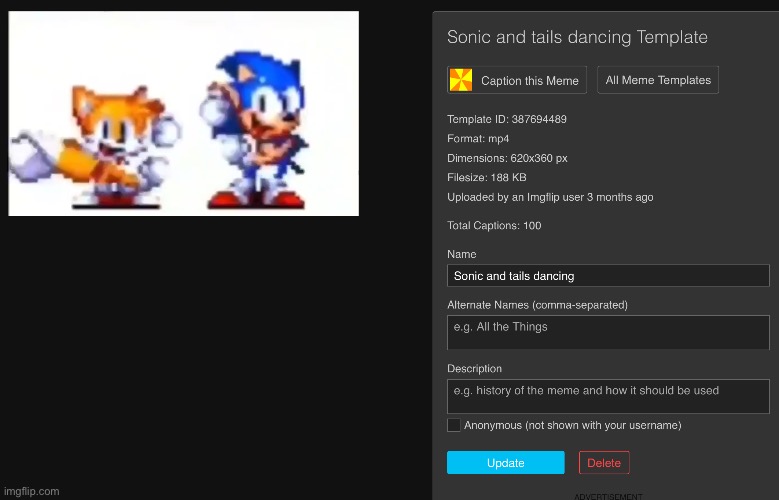Click the pinwheel icon beside Caption this Meme
Image resolution: width=779 pixels, height=500 pixels.
pyautogui.click(x=461, y=80)
